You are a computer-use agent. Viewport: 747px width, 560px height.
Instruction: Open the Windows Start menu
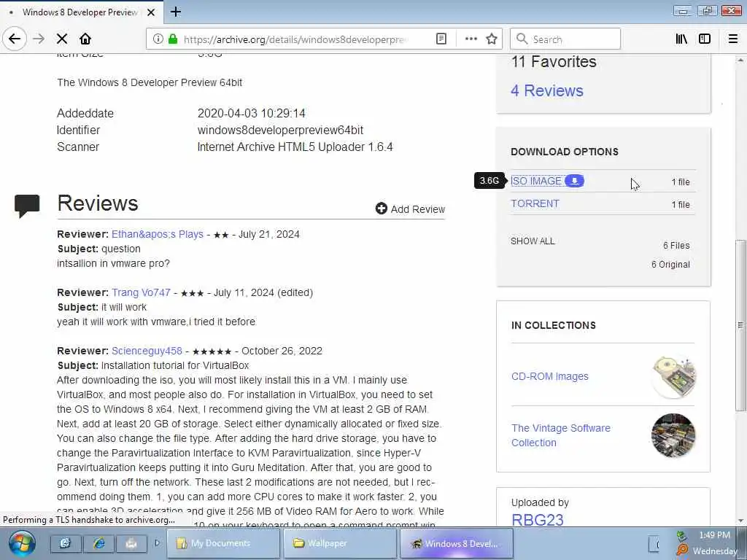click(x=22, y=544)
